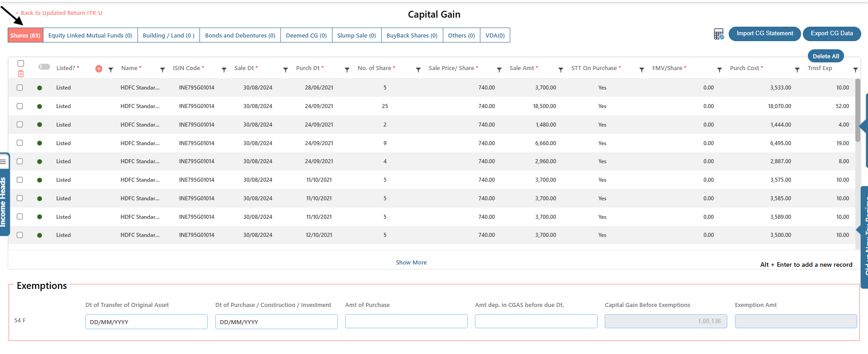Image resolution: width=868 pixels, height=354 pixels.
Task: Expand the list with Show More
Action: (411, 263)
